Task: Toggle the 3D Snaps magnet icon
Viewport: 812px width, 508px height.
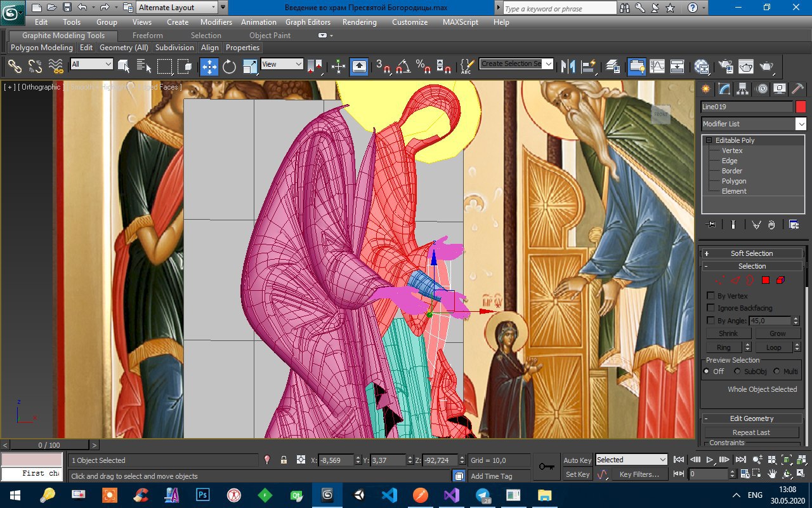Action: 383,65
